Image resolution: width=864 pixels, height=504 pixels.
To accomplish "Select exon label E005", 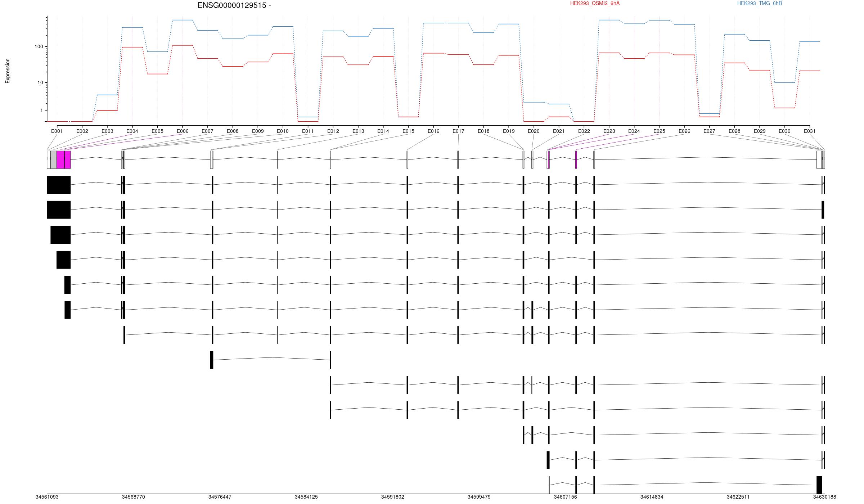I will coord(157,131).
